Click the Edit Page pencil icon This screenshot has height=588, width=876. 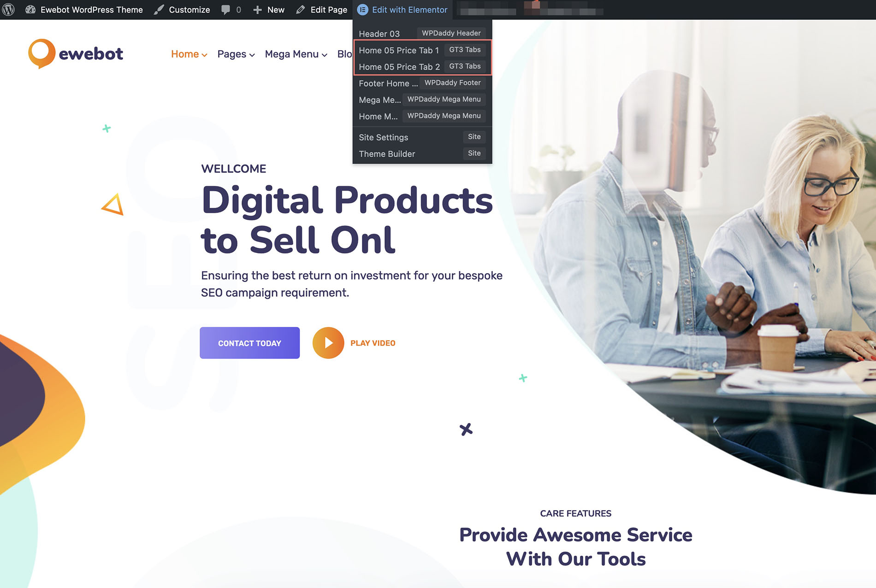pyautogui.click(x=301, y=10)
